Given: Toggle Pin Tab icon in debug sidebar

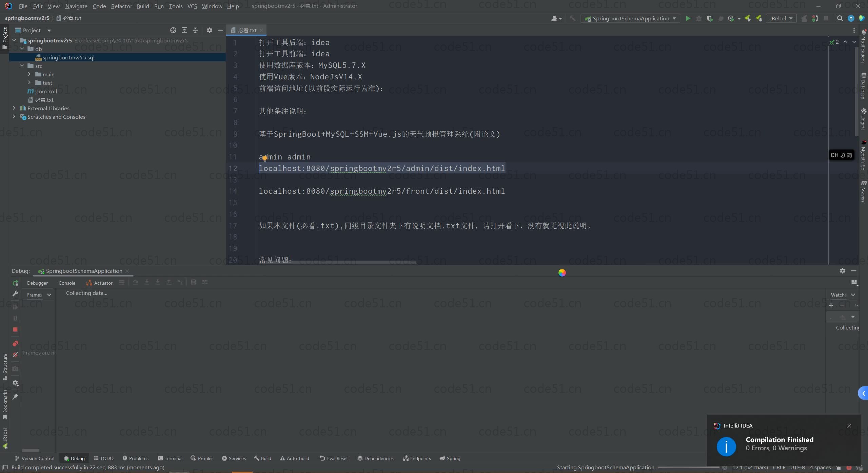Looking at the screenshot, I should pyautogui.click(x=15, y=396).
